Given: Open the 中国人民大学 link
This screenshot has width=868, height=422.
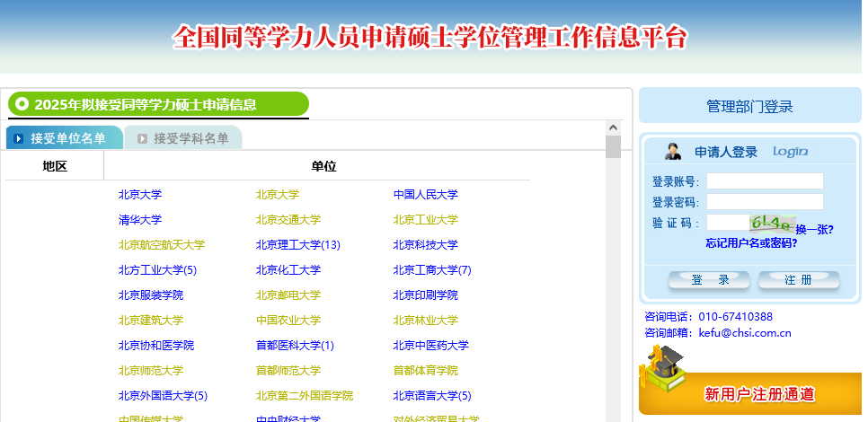Looking at the screenshot, I should pyautogui.click(x=426, y=195).
